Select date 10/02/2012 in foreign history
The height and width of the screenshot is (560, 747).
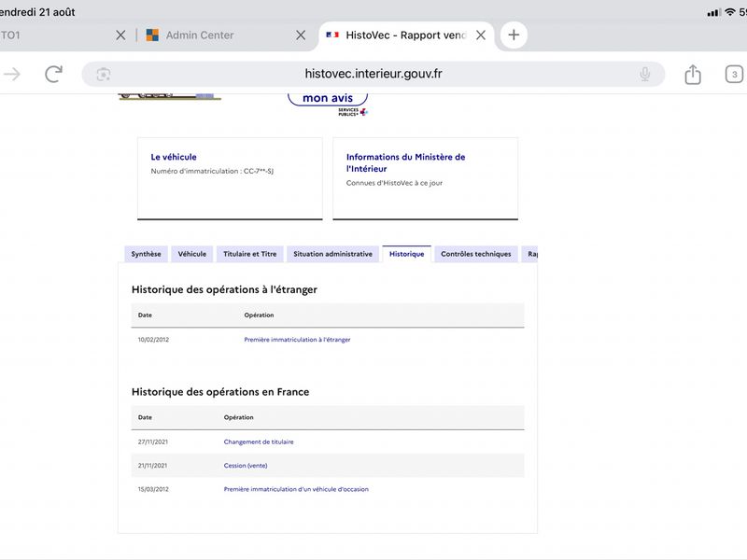pyautogui.click(x=153, y=340)
